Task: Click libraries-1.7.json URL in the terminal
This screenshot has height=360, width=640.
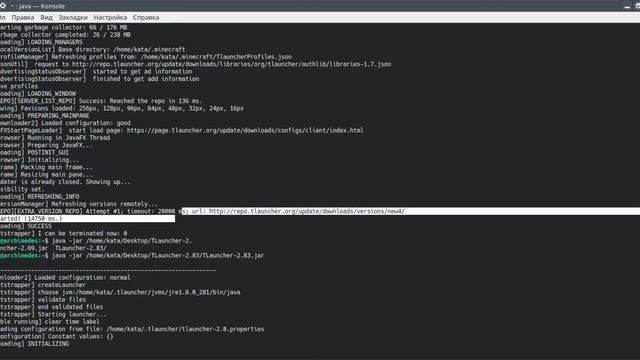Action: [x=231, y=64]
